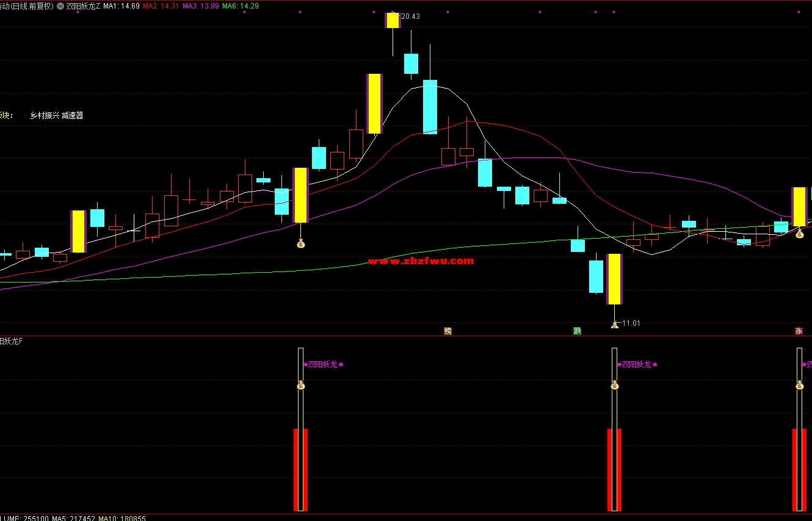Select the green MA6: 14.29 label
The image size is (812, 521).
point(241,6)
